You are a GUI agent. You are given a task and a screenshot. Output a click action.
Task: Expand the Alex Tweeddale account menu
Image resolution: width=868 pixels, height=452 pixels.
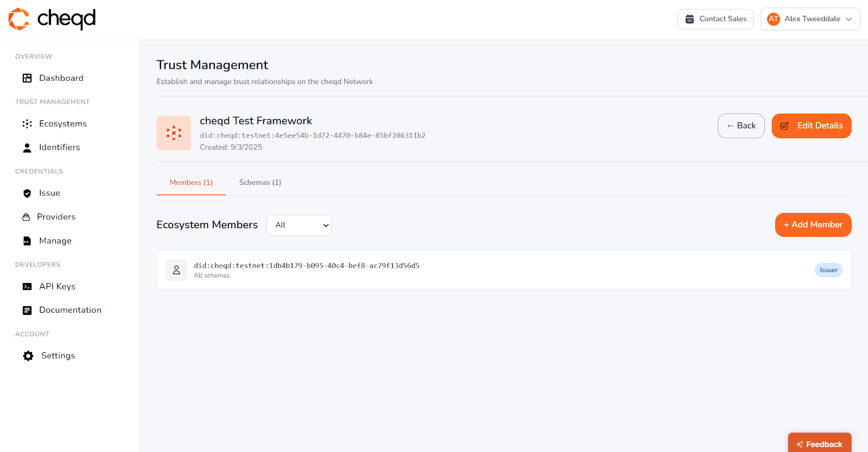click(810, 19)
